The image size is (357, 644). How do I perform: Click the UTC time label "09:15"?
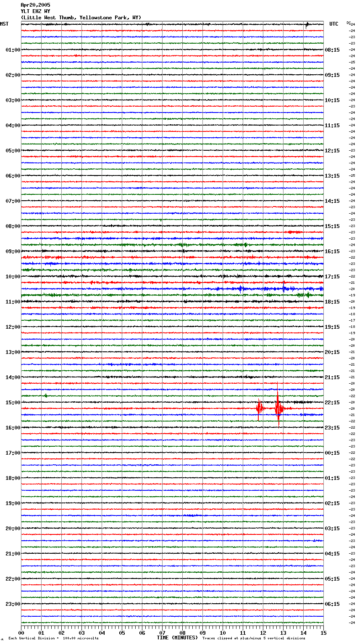(332, 75)
